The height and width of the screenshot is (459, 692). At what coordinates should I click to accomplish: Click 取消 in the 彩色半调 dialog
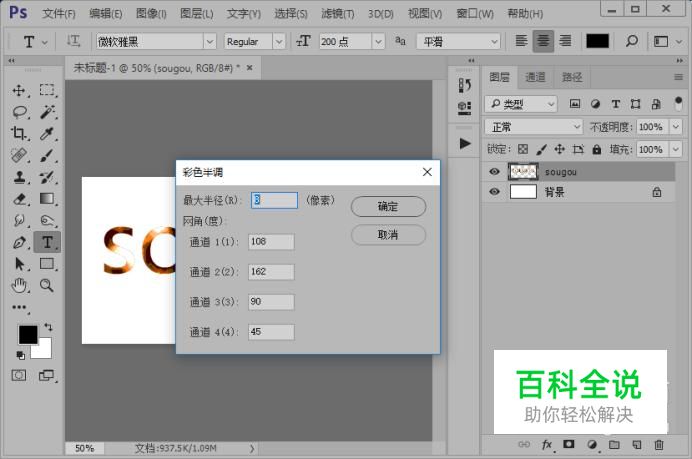pyautogui.click(x=388, y=235)
